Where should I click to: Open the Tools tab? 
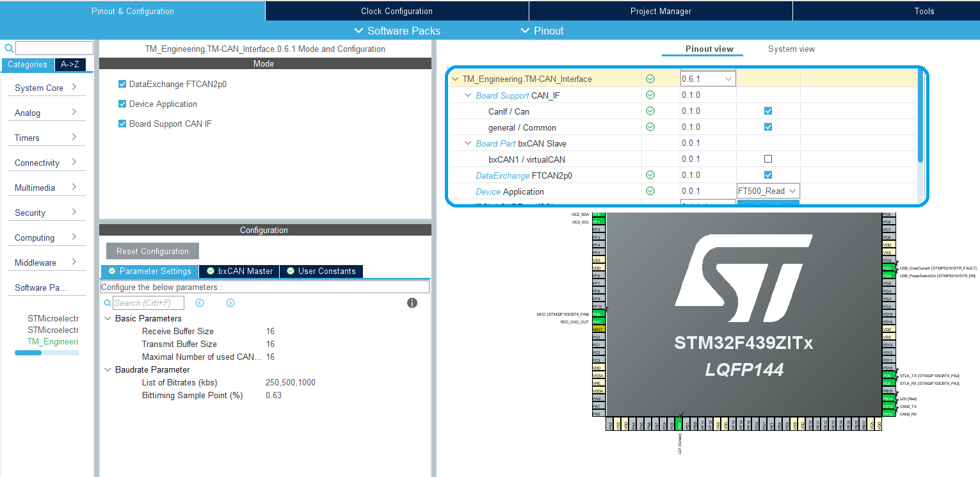point(924,11)
